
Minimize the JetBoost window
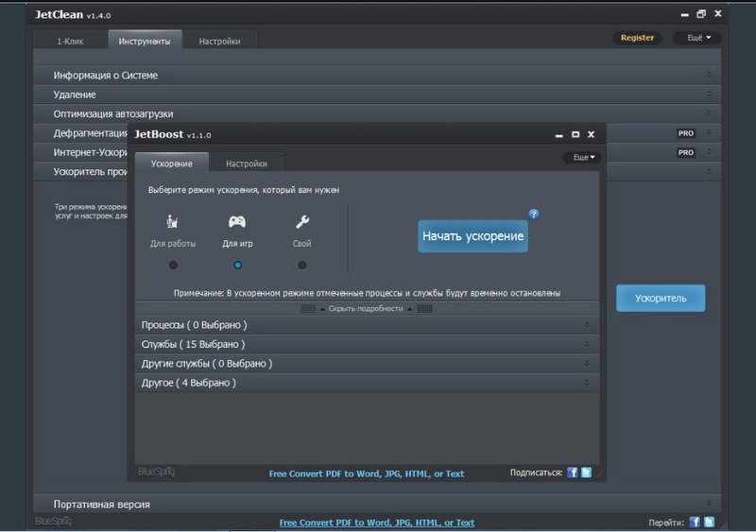(x=558, y=135)
